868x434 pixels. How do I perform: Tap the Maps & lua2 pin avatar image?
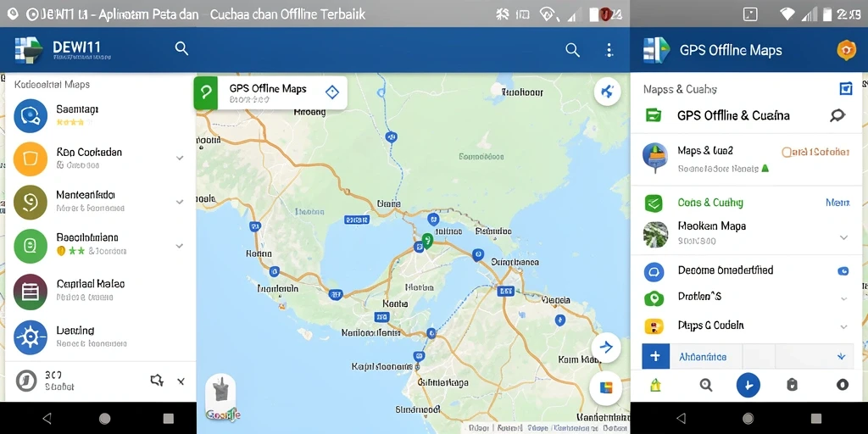pos(655,159)
